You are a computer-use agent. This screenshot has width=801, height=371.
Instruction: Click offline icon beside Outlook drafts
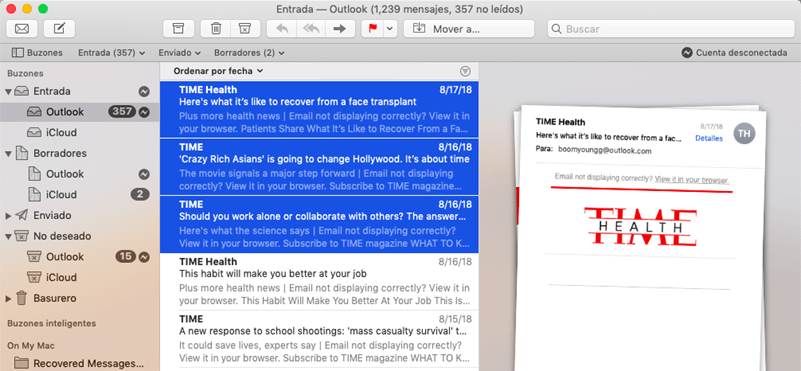[x=145, y=174]
